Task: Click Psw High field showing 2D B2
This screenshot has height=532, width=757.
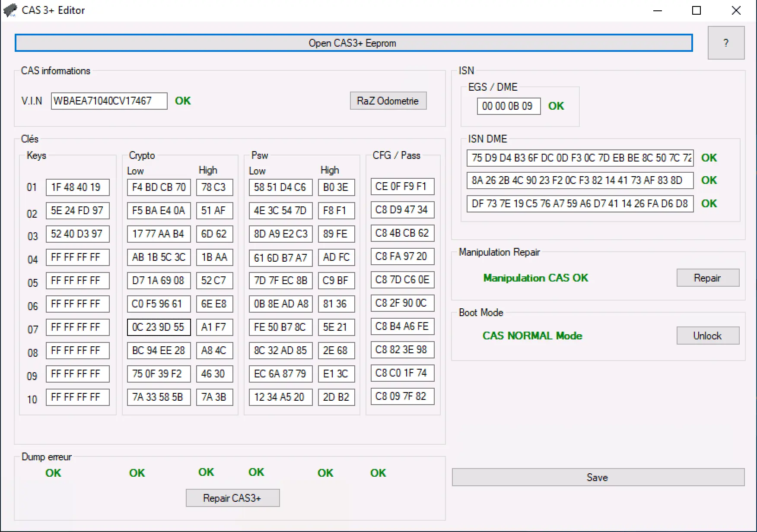Action: point(336,397)
